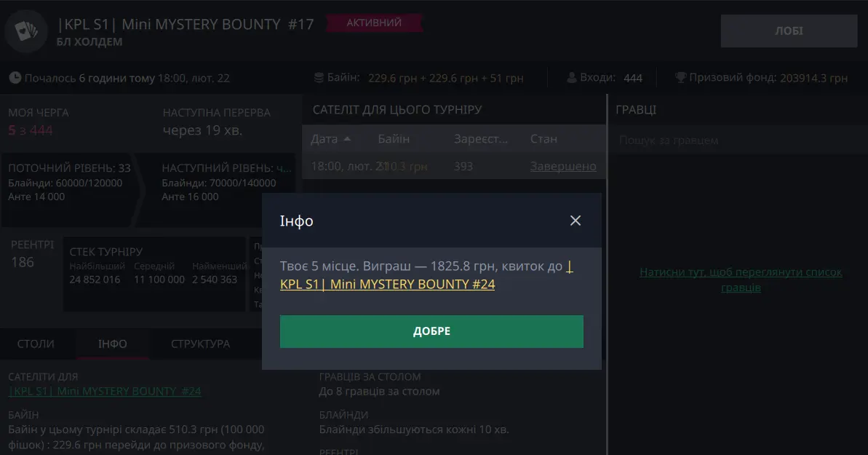Image resolution: width=868 pixels, height=455 pixels.
Task: Click the clock icon beside the start time
Action: click(15, 78)
